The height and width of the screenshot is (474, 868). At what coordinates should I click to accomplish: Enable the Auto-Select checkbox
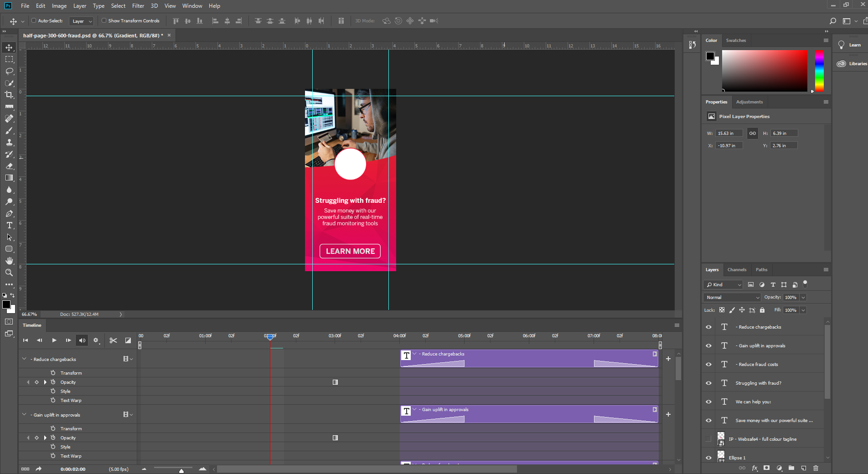point(34,21)
